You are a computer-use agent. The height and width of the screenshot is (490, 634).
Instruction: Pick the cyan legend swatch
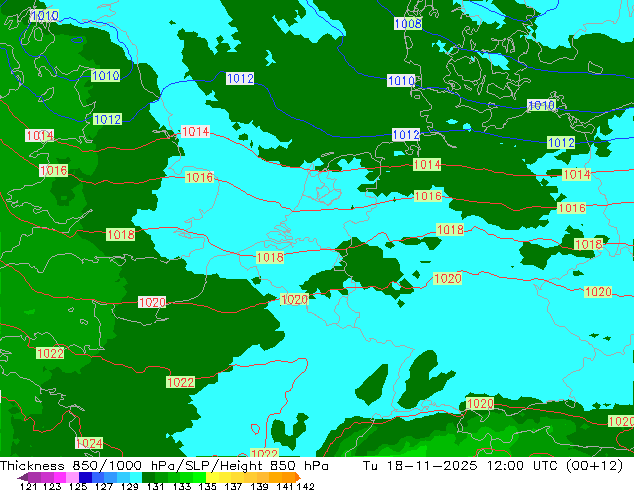point(136,477)
